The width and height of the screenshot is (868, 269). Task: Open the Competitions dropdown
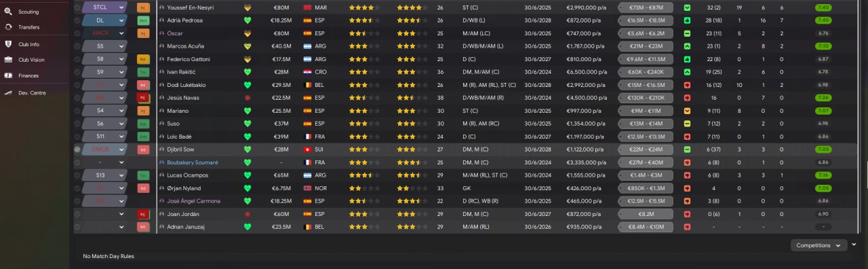point(818,245)
